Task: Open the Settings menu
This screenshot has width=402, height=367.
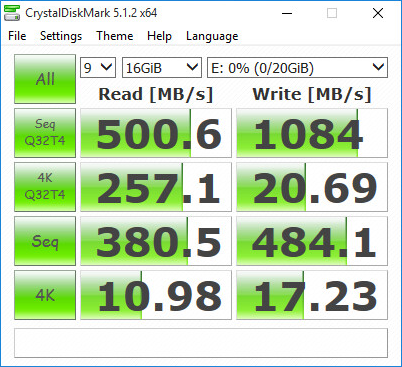Action: tap(61, 36)
